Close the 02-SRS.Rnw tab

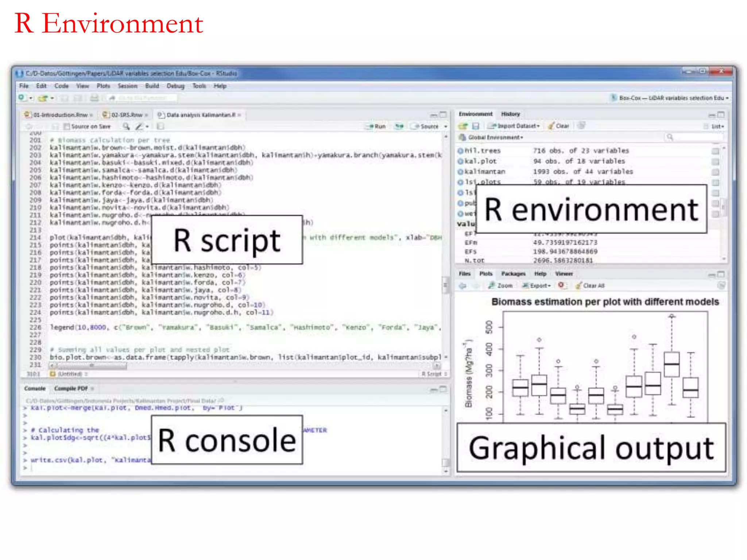click(146, 115)
